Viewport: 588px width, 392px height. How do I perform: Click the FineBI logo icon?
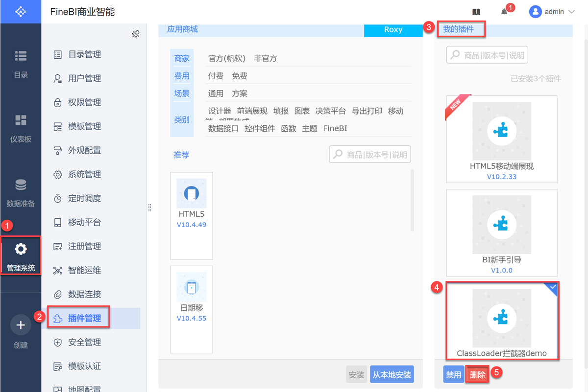pos(21,12)
